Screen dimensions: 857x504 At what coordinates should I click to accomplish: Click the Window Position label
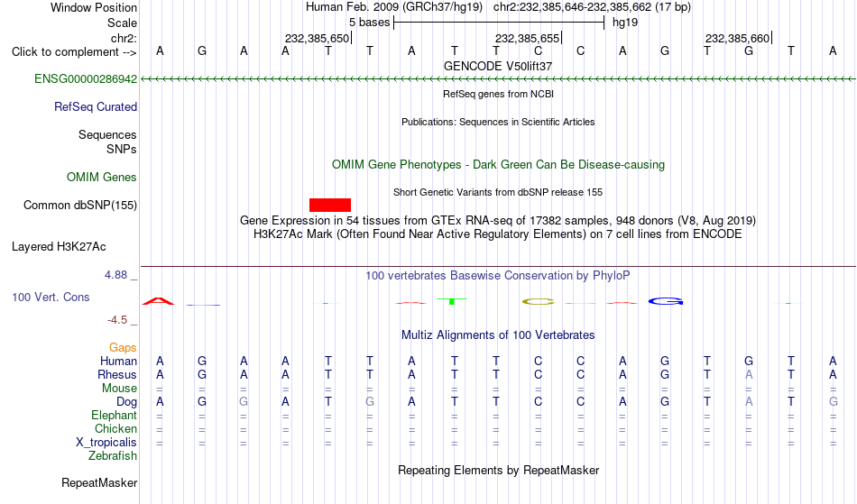pos(94,7)
